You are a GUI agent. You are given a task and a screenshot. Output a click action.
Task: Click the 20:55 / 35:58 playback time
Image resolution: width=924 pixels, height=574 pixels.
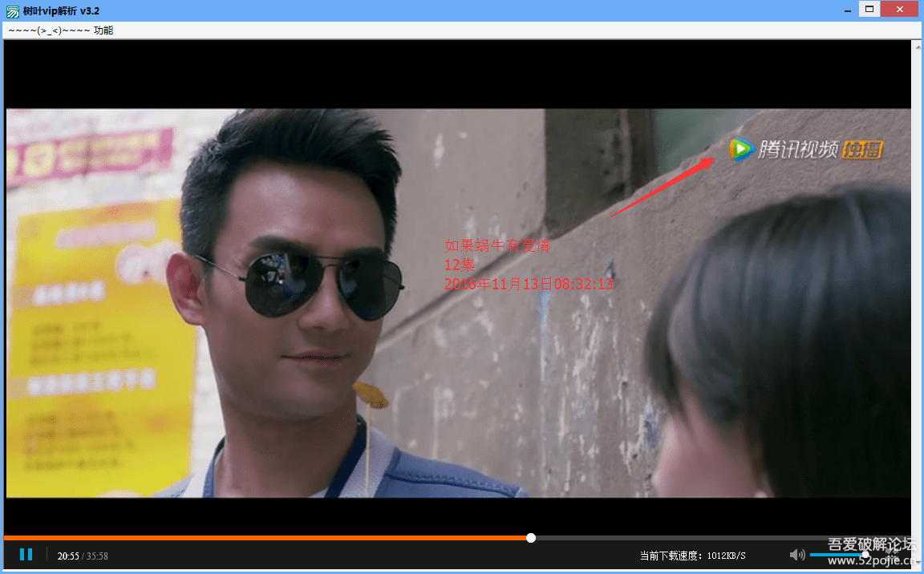pyautogui.click(x=83, y=556)
